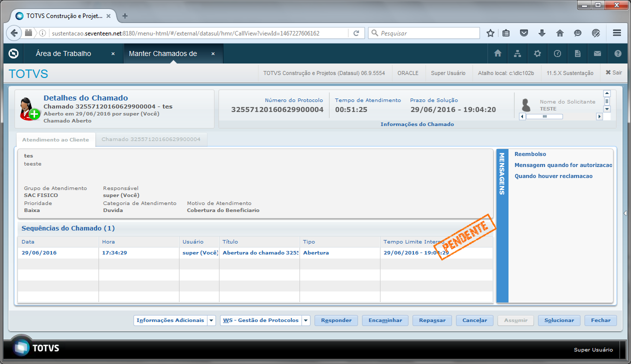Viewport: 631px width, 364px height.
Task: Click Sair to log out
Action: pyautogui.click(x=614, y=72)
